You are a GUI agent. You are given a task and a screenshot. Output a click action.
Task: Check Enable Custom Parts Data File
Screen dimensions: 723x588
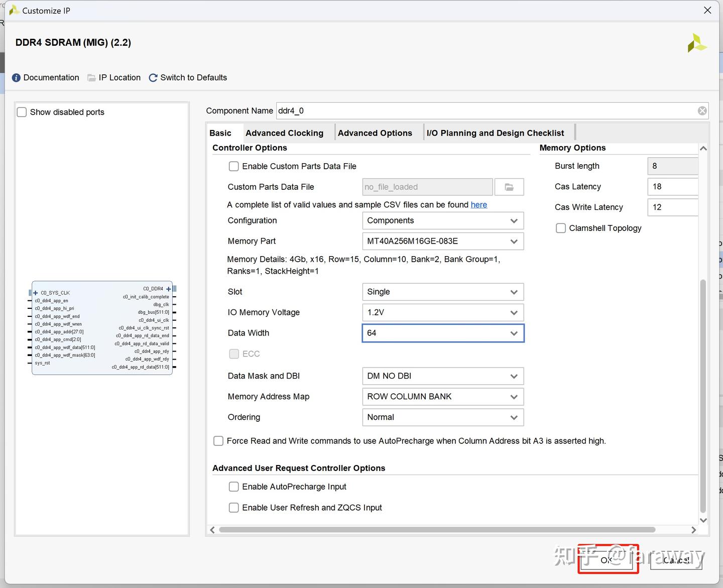click(234, 166)
